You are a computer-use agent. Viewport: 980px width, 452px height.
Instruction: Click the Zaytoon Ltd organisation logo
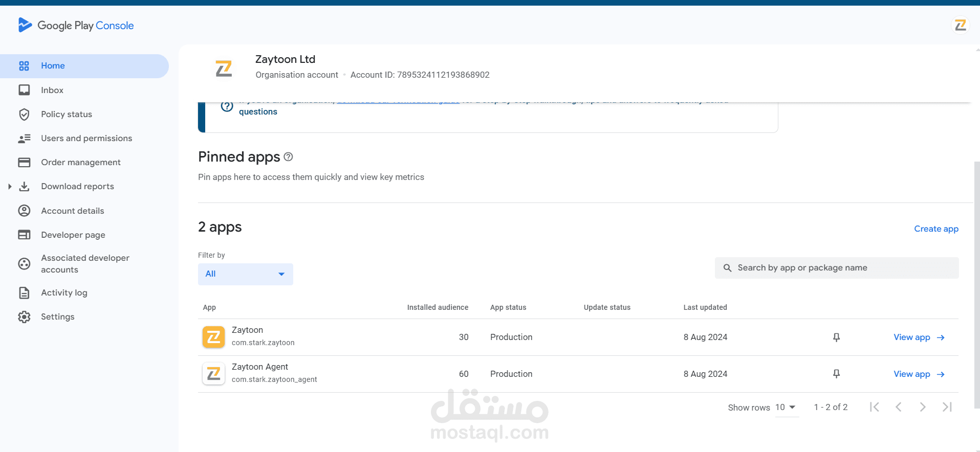click(224, 68)
